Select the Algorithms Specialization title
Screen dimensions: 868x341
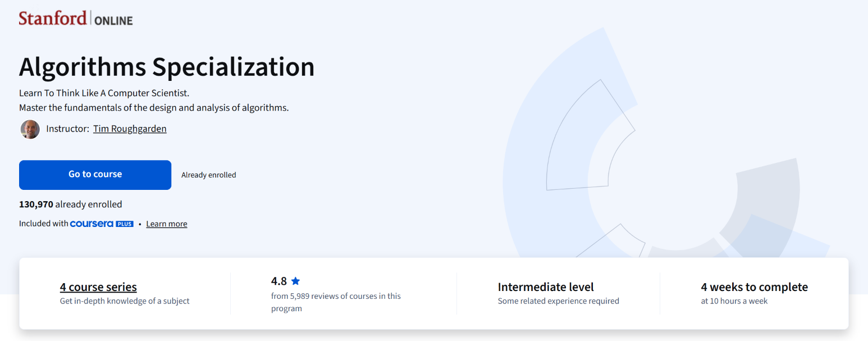point(167,67)
